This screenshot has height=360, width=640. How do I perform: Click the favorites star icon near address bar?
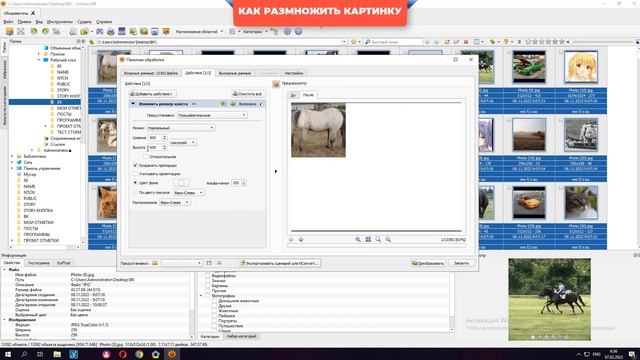(353, 42)
